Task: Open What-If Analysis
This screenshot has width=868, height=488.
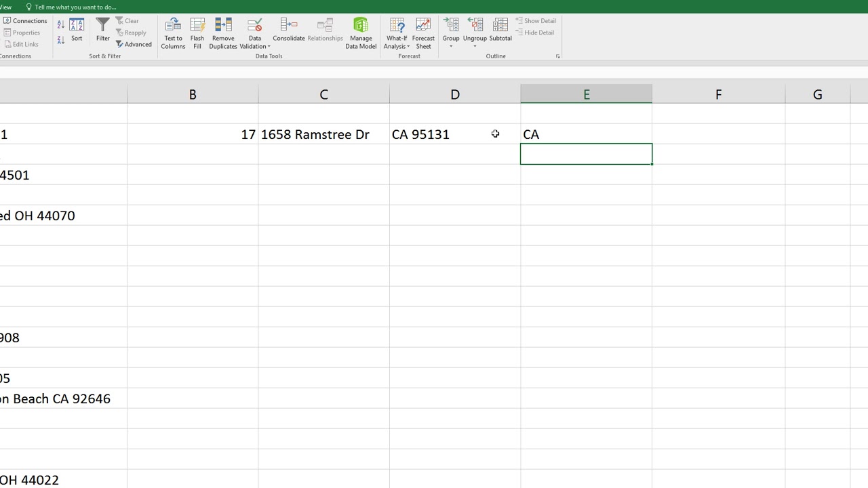Action: 397,33
